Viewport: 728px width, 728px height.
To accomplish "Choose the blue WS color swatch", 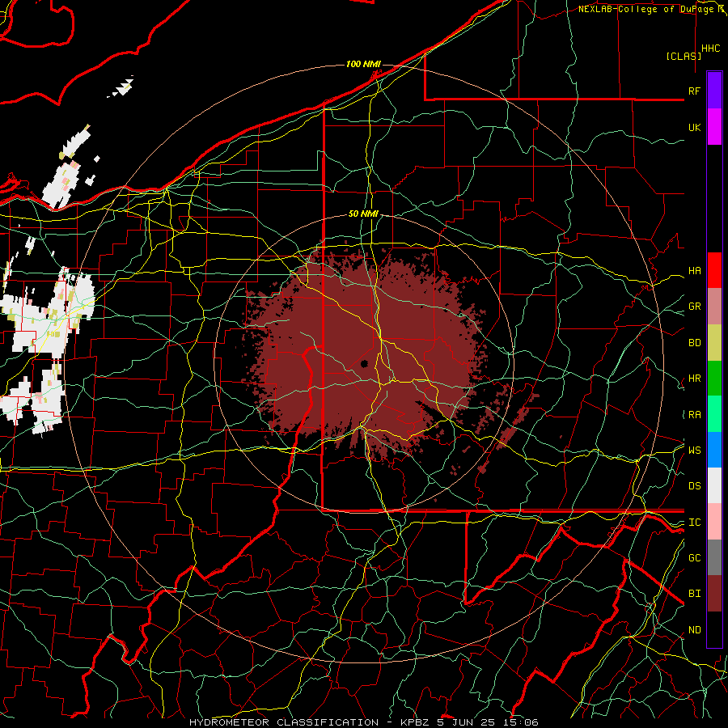I will point(714,450).
